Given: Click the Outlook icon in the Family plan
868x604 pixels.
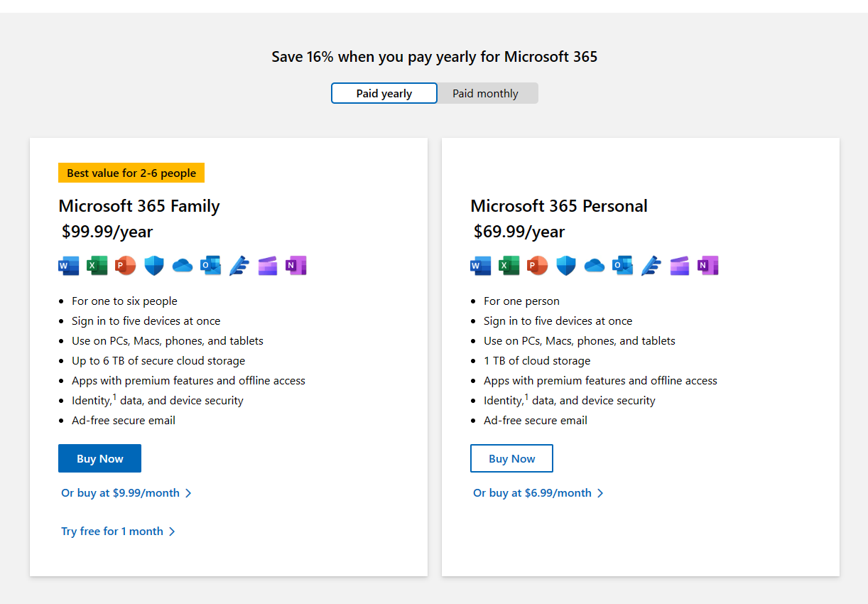Looking at the screenshot, I should (x=211, y=266).
